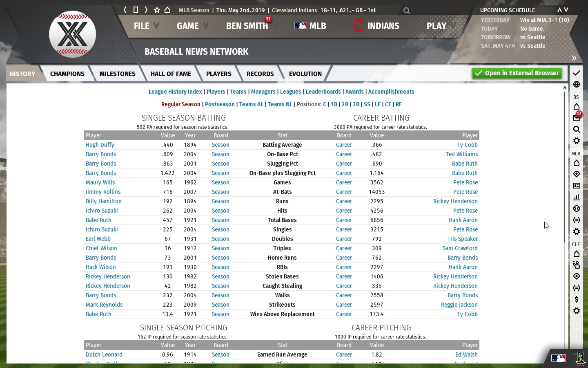Switch to the EVOLUTION tab
This screenshot has width=588, height=368.
tap(305, 74)
